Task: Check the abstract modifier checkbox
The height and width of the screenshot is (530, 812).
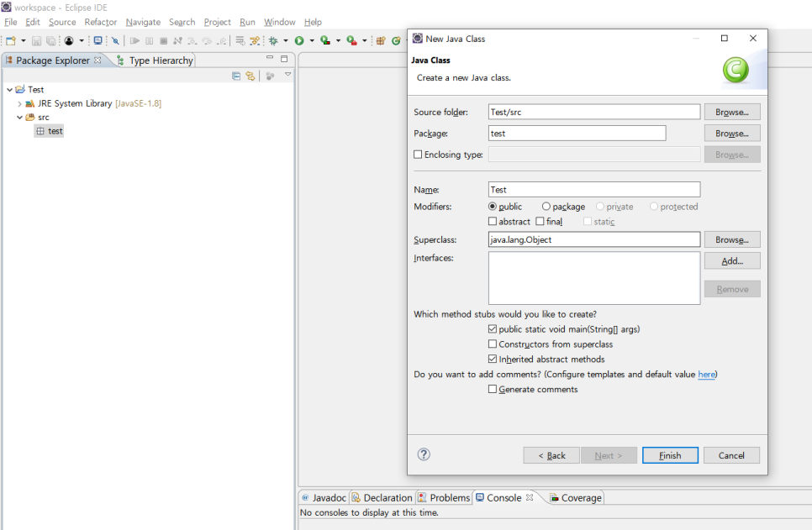Action: [493, 221]
